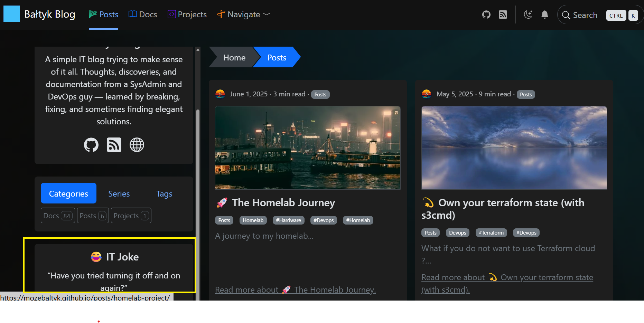Toggle dark/light theme moon icon
644x323 pixels.
click(x=528, y=15)
